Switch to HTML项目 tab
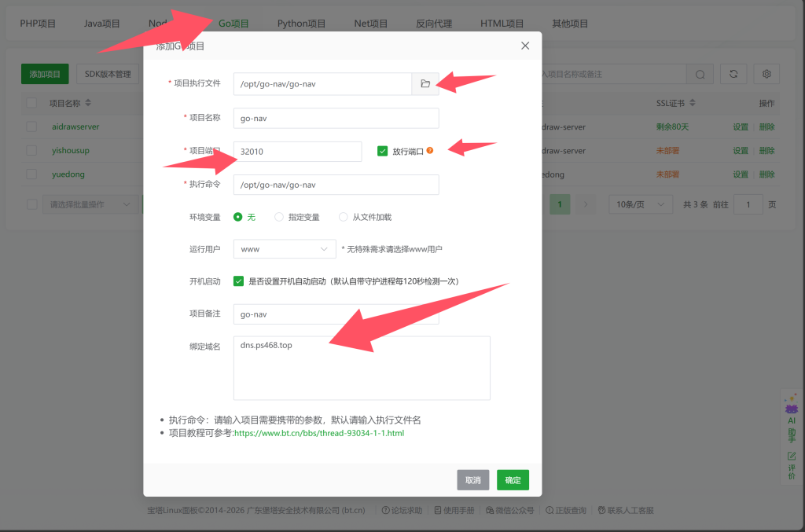Screen dimensions: 805x532 502,24
